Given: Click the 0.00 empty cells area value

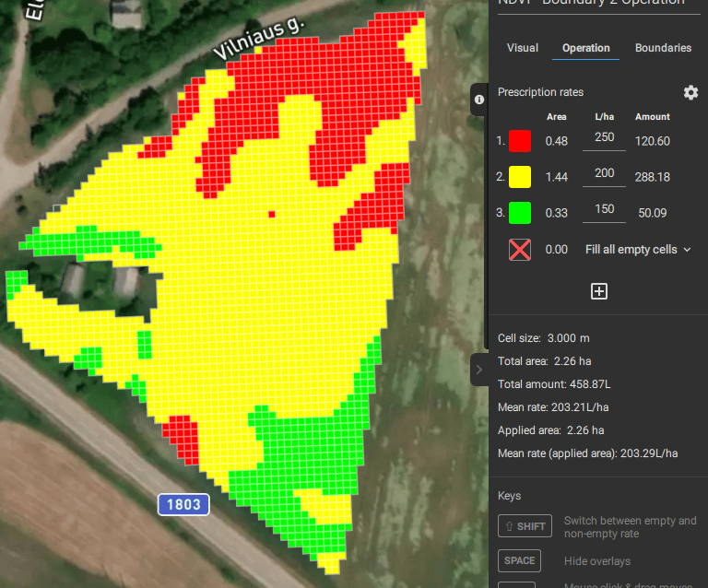Looking at the screenshot, I should (556, 250).
